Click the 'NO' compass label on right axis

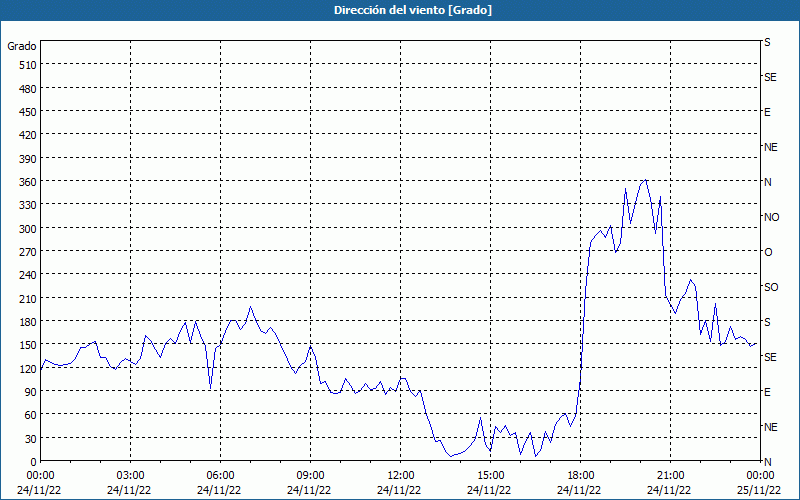[771, 217]
